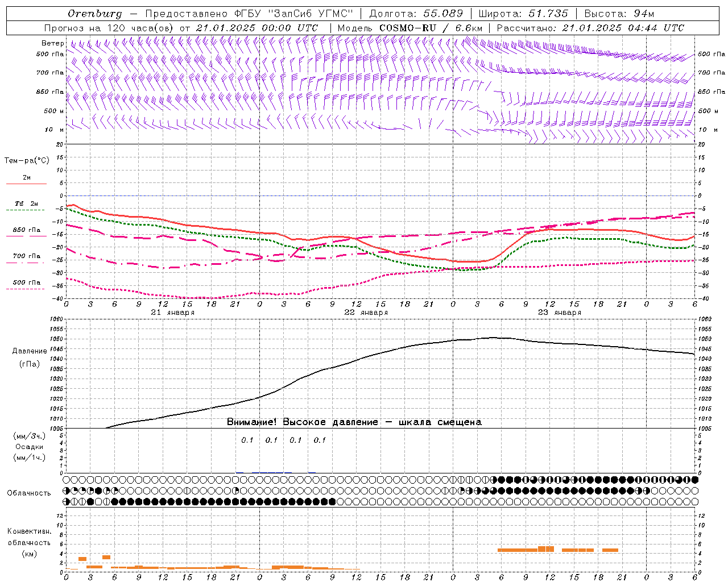Viewport: 728px width, 582px height.
Task: Click the "Высота: 94м" value
Action: [619, 14]
